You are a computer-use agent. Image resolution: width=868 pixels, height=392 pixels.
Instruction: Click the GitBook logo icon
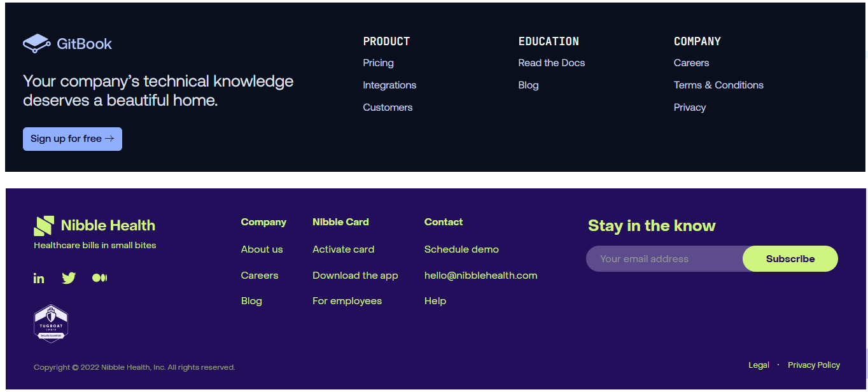(x=36, y=43)
